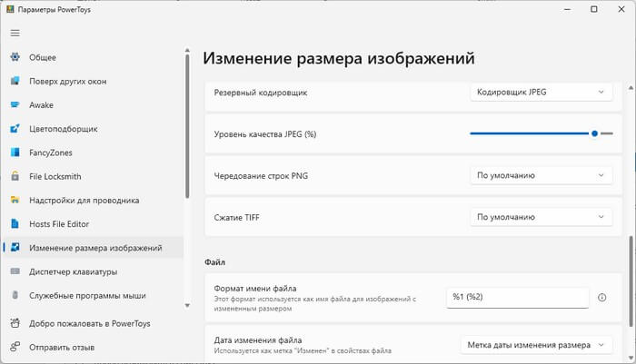Minimize the PowerToys settings window
636x364 pixels.
pos(567,9)
